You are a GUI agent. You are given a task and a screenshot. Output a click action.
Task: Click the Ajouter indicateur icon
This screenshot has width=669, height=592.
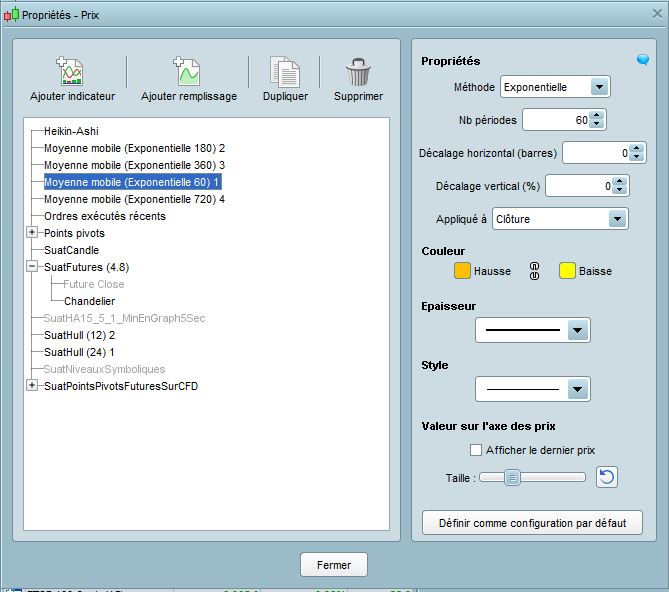coord(70,72)
